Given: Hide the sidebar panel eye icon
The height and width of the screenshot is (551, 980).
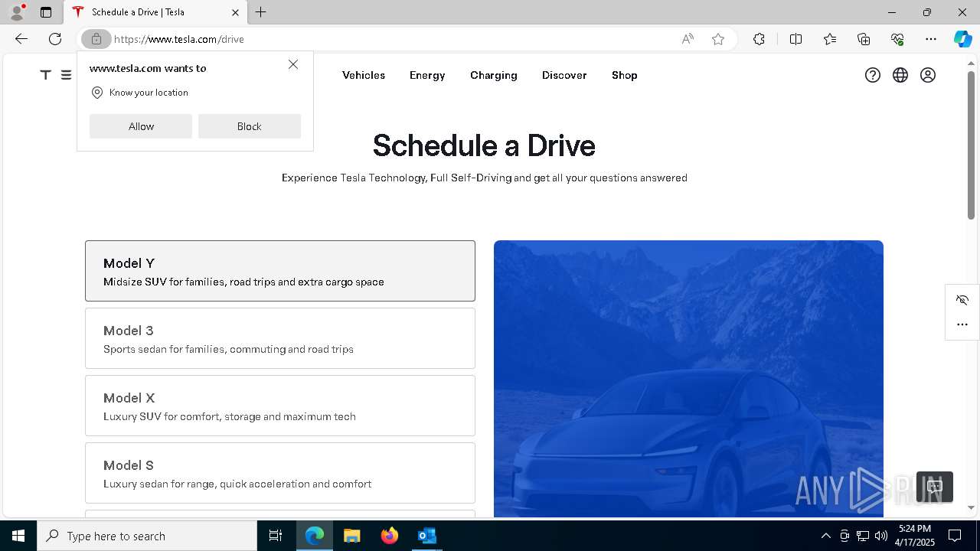Looking at the screenshot, I should pyautogui.click(x=962, y=300).
